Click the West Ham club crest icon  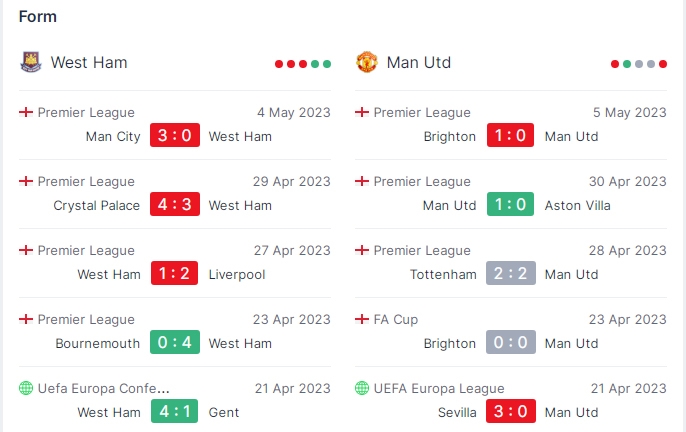point(31,62)
